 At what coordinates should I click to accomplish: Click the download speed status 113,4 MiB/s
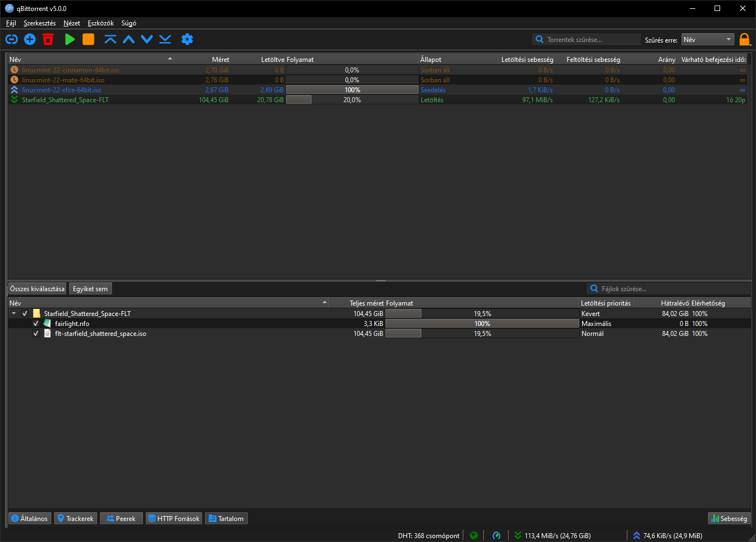552,535
